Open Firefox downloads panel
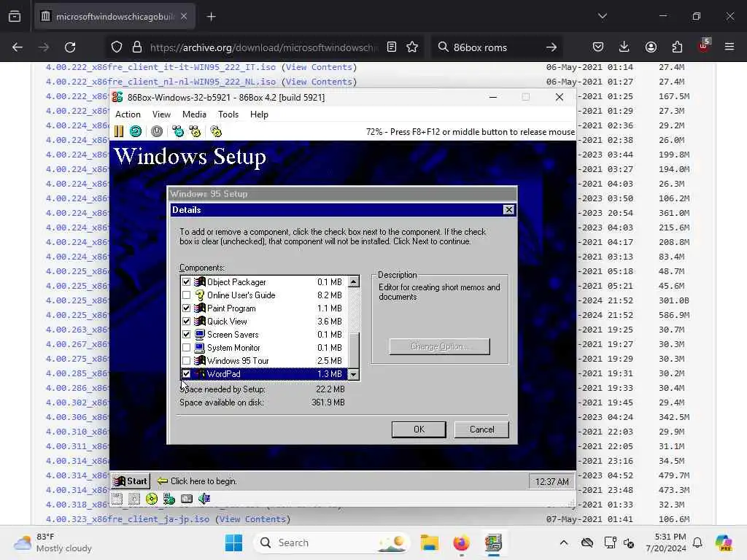Screen dimensions: 747x560 click(x=624, y=47)
